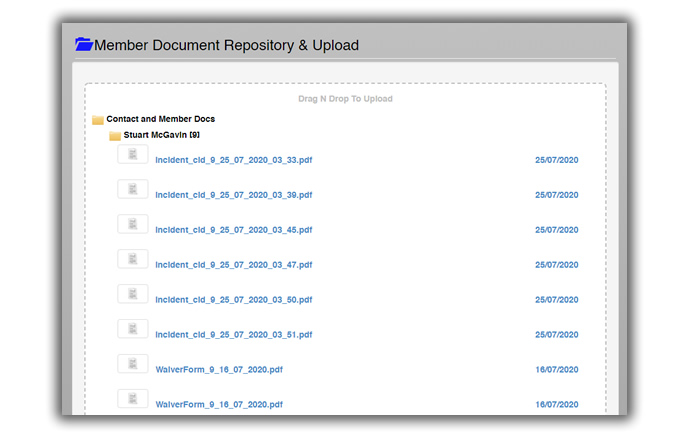700x436 pixels.
Task: Open Incident_cid_9_25_07_2020_03_51.pdf link
Action: tap(233, 335)
